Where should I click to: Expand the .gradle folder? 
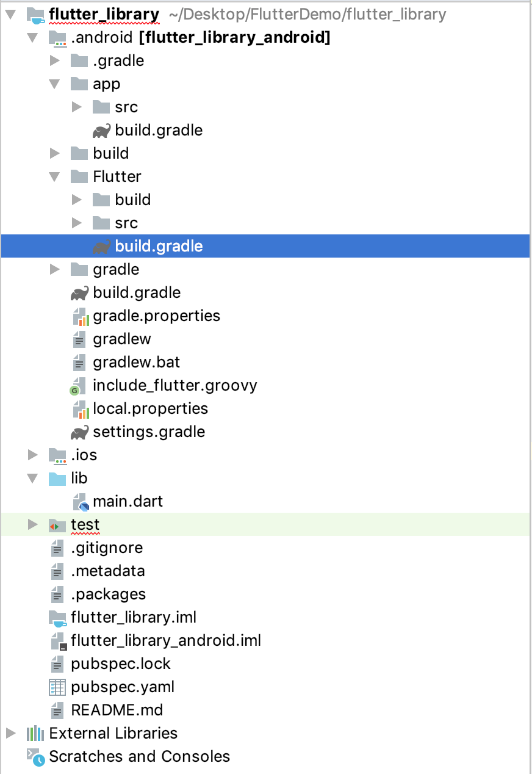click(55, 61)
